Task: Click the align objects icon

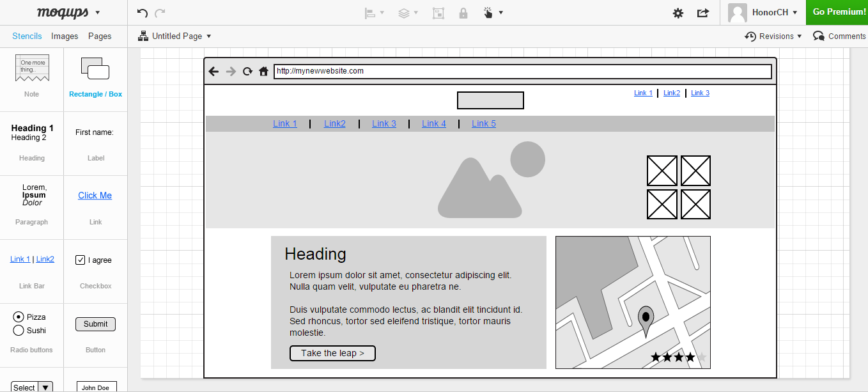Action: click(370, 13)
